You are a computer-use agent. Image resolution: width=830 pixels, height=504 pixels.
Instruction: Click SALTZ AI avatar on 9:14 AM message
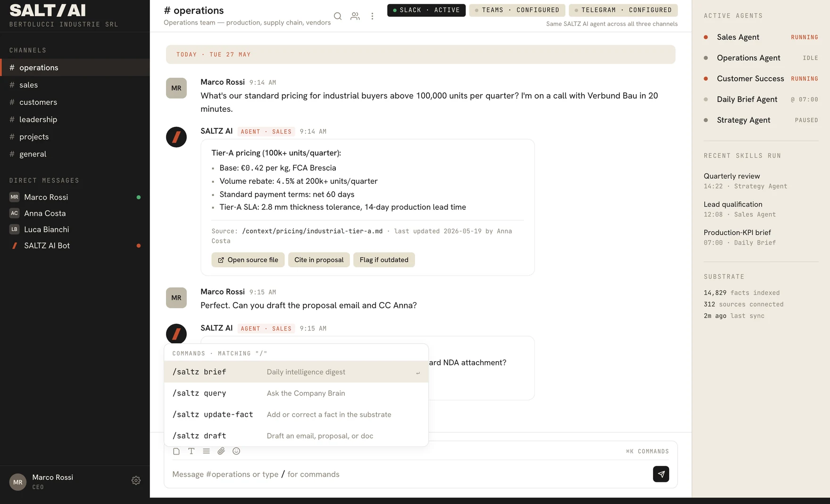[176, 137]
